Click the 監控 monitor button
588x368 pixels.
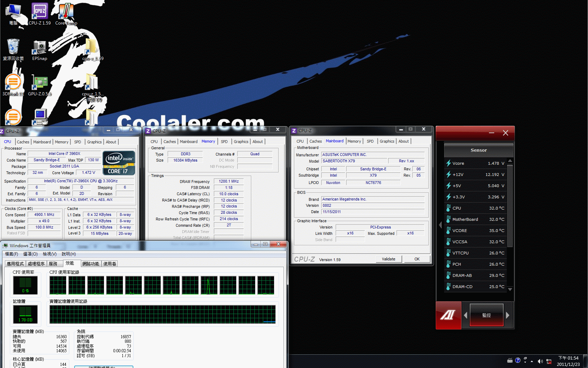pyautogui.click(x=486, y=315)
